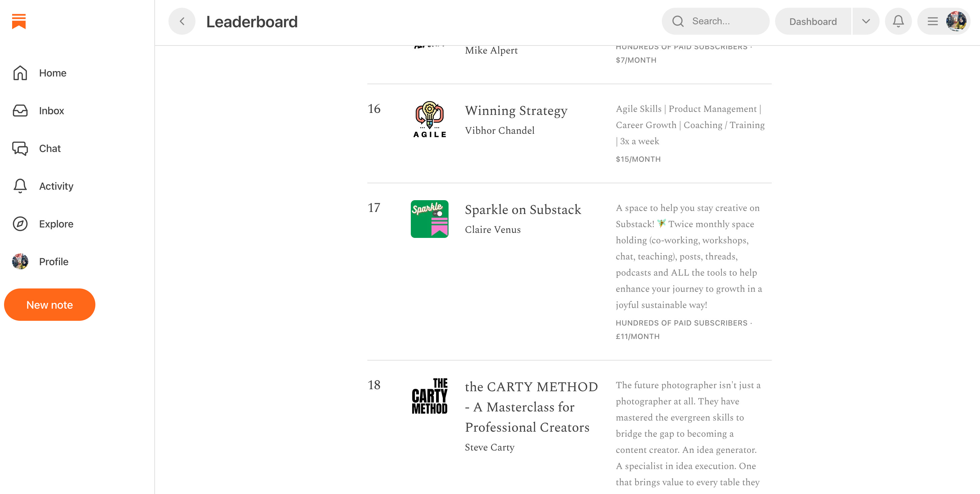The image size is (980, 494).
Task: Open the hamburger menu near your avatar
Action: coord(932,21)
